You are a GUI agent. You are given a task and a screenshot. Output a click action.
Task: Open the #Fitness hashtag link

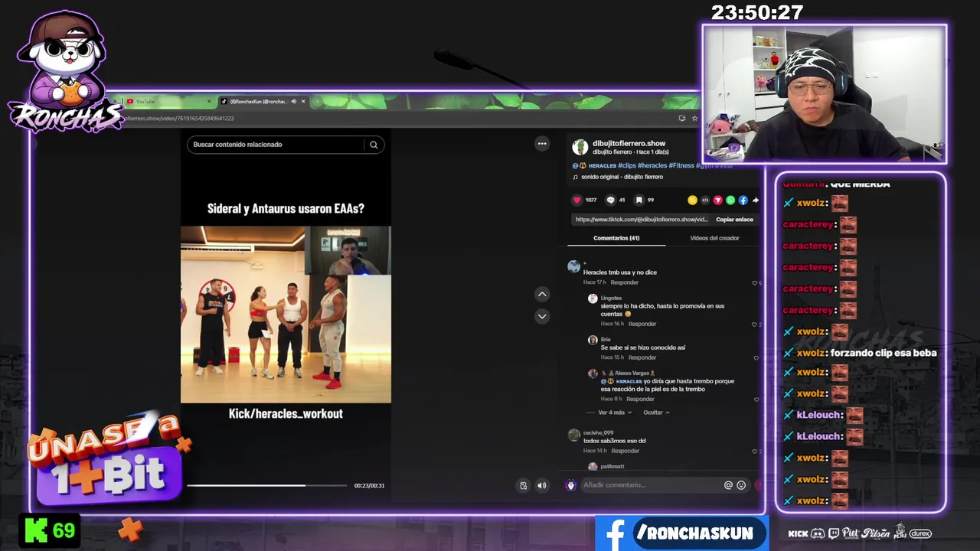point(681,165)
